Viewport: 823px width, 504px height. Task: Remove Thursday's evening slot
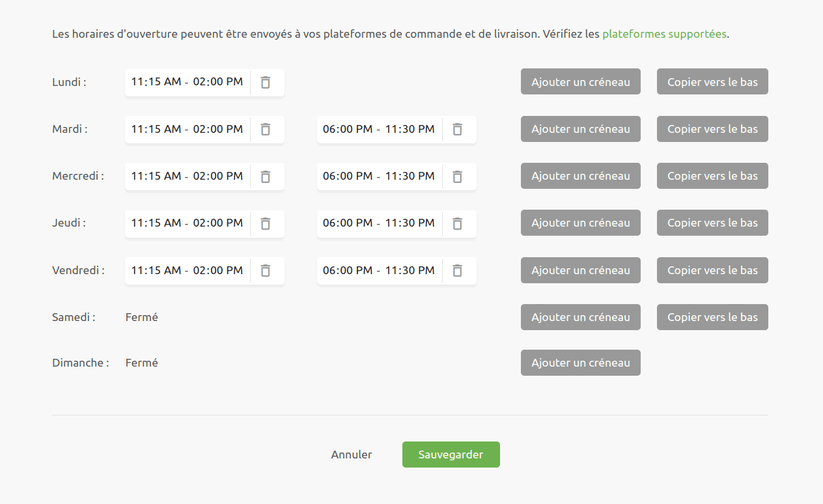[x=458, y=223]
